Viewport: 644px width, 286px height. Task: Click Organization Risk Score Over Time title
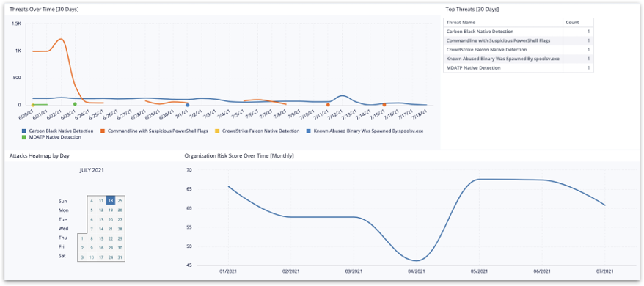coord(239,156)
